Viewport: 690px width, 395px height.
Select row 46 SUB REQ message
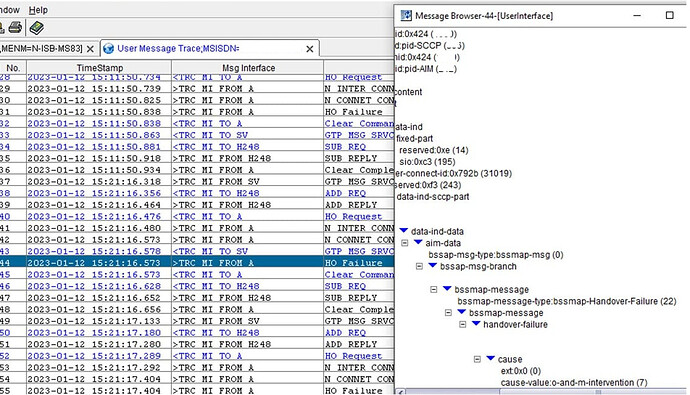pos(197,286)
